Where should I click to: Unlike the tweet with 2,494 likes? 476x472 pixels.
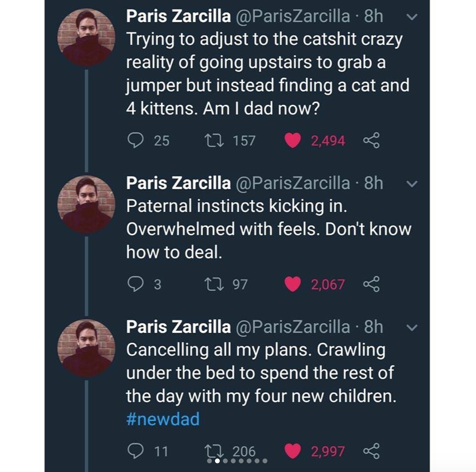(293, 140)
